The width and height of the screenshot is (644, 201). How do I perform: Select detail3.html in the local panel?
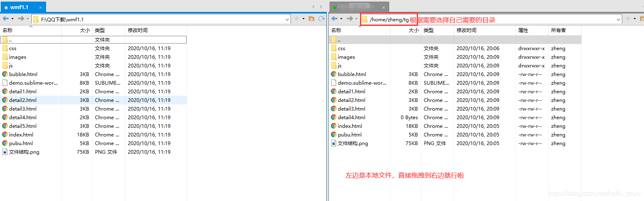93,109
